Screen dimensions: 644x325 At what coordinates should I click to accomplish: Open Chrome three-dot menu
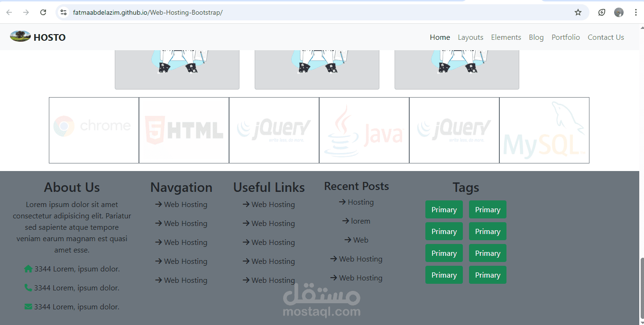coord(636,12)
